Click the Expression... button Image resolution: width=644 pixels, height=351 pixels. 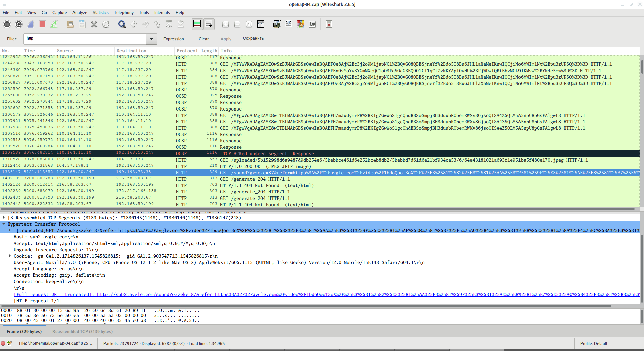(x=175, y=39)
